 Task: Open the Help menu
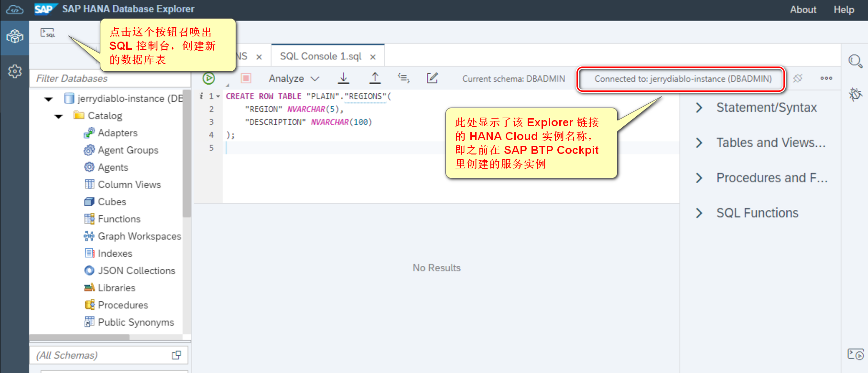click(844, 10)
